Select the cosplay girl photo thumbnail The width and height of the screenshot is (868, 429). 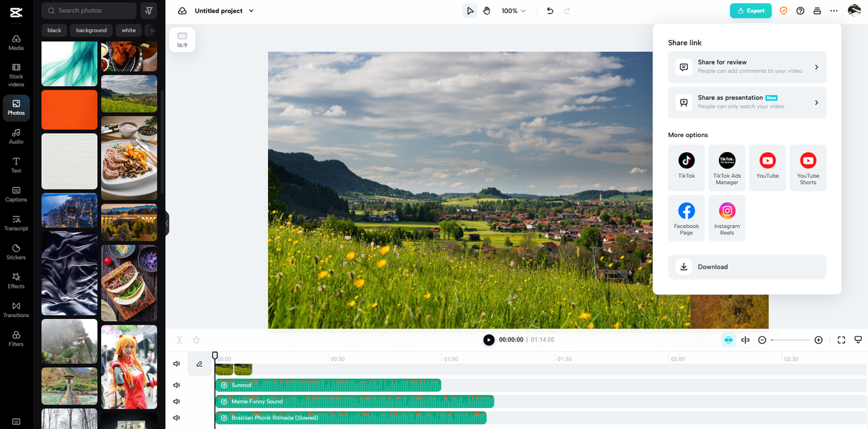(129, 367)
